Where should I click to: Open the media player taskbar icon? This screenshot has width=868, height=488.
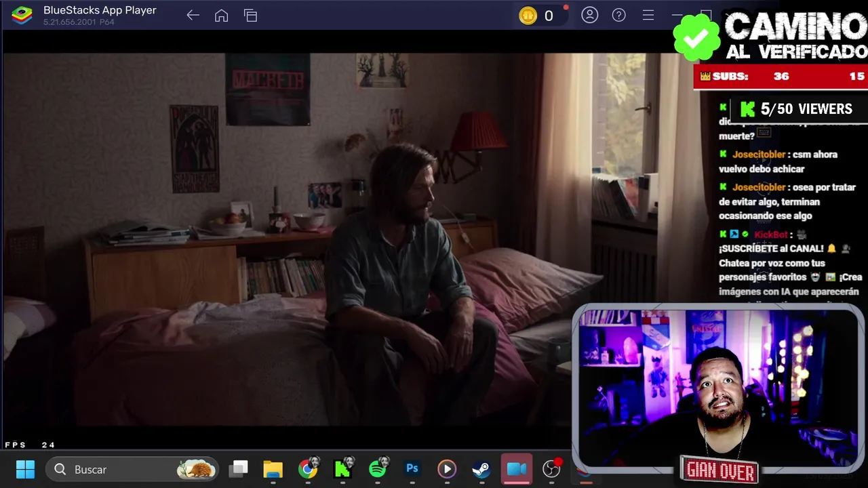pos(447,469)
